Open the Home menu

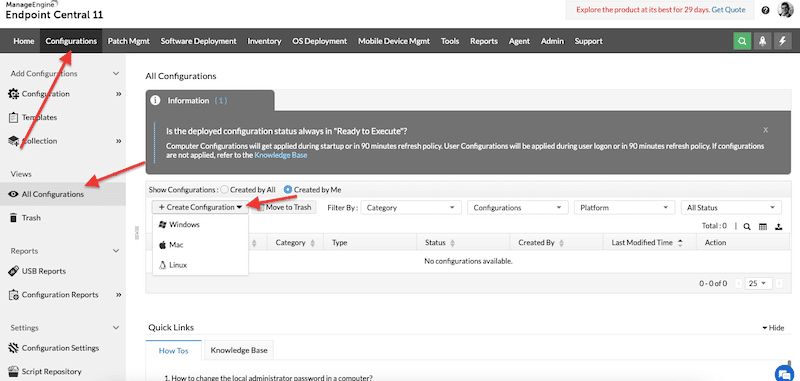pyautogui.click(x=23, y=41)
